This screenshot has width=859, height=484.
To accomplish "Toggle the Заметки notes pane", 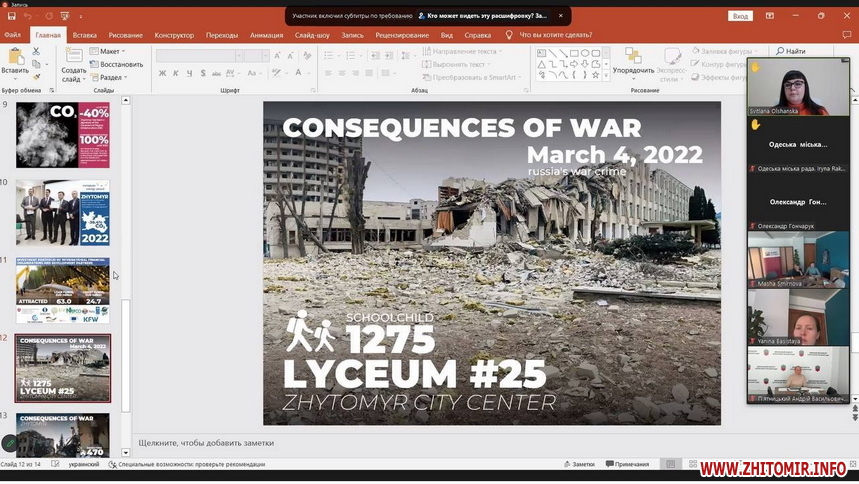I will pos(578,464).
